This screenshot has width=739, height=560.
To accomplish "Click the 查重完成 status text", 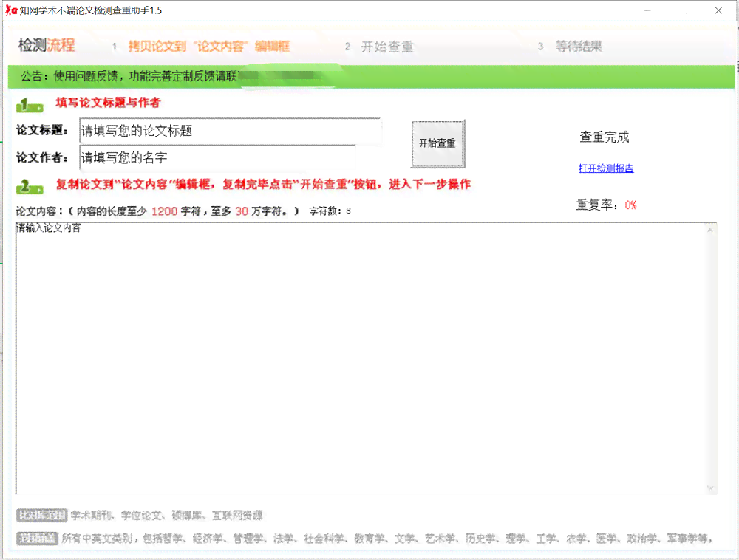I will 605,137.
